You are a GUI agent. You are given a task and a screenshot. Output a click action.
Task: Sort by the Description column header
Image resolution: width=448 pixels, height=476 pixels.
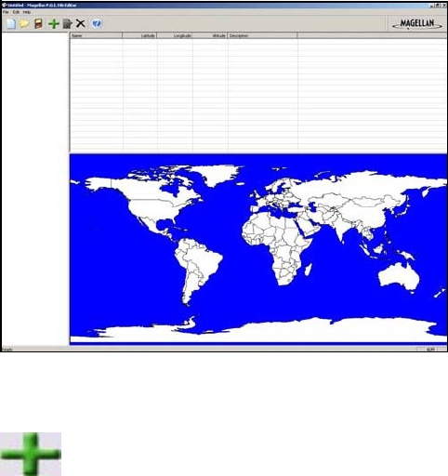262,35
